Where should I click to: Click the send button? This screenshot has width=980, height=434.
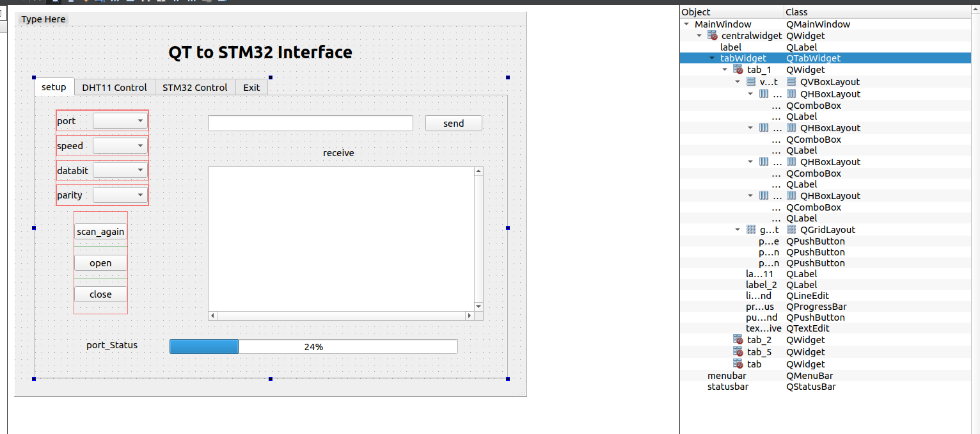[x=454, y=123]
